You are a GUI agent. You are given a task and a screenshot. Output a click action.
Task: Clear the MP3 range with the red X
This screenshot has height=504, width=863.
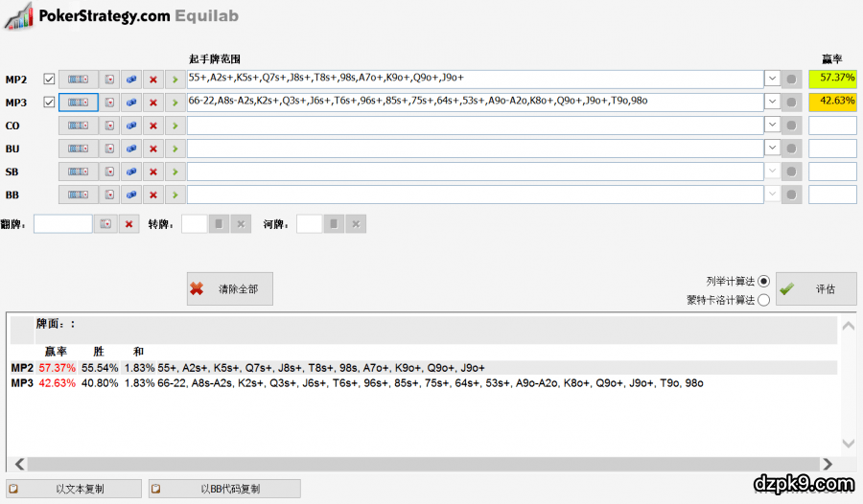[x=152, y=103]
